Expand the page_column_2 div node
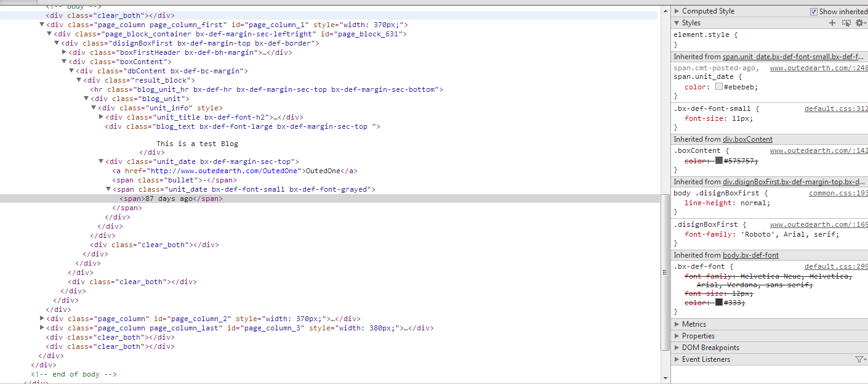 [x=42, y=319]
